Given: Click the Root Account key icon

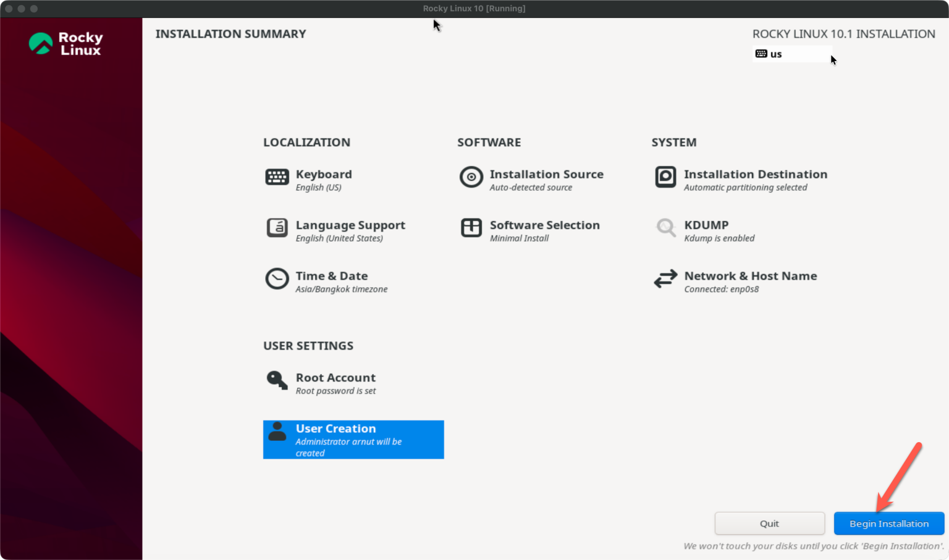Looking at the screenshot, I should [x=277, y=380].
